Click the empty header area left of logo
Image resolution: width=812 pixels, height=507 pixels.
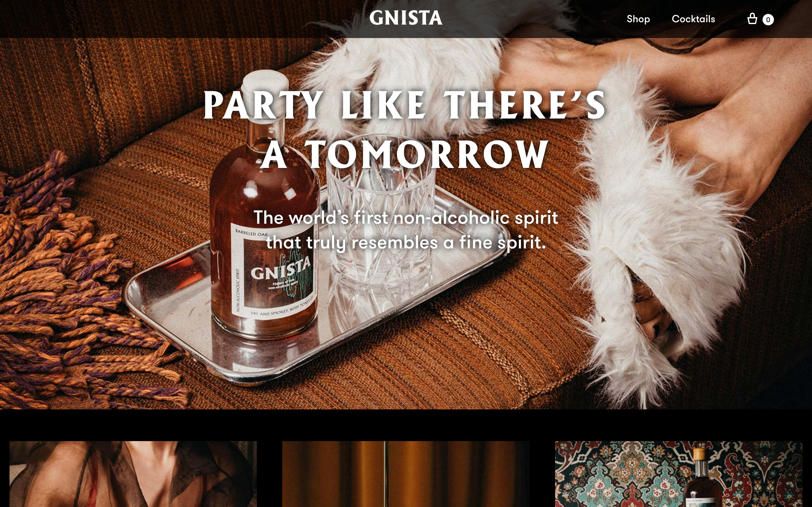tap(181, 19)
